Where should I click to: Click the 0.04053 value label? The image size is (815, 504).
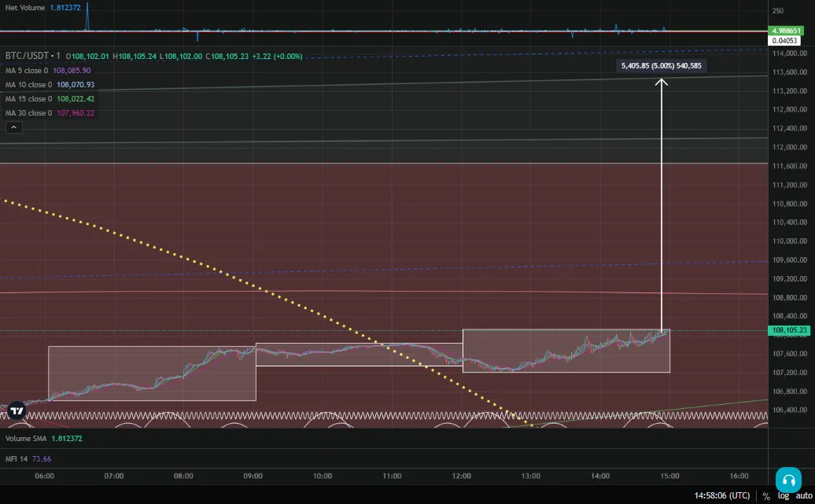click(x=784, y=40)
